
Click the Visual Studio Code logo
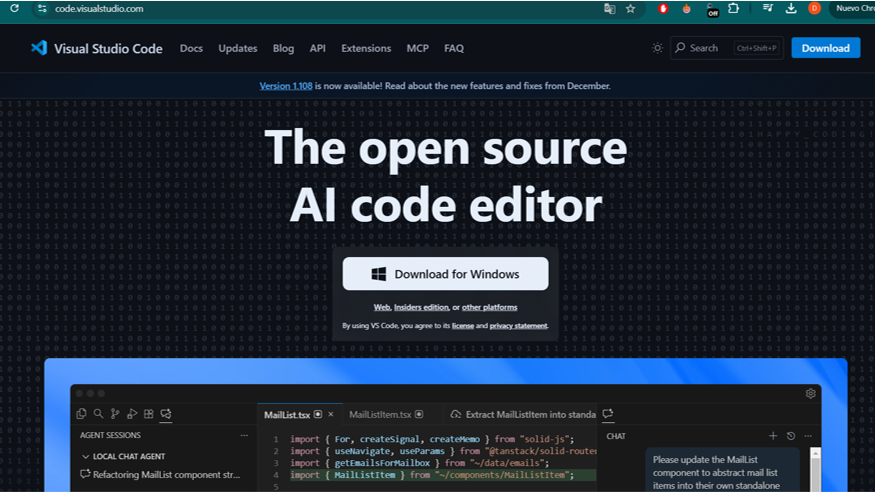pos(39,48)
